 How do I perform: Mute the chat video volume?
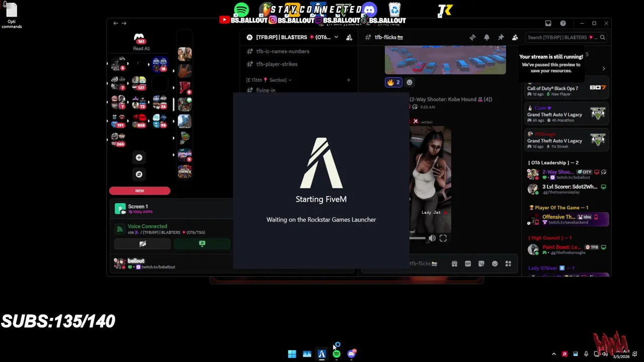coord(432,238)
